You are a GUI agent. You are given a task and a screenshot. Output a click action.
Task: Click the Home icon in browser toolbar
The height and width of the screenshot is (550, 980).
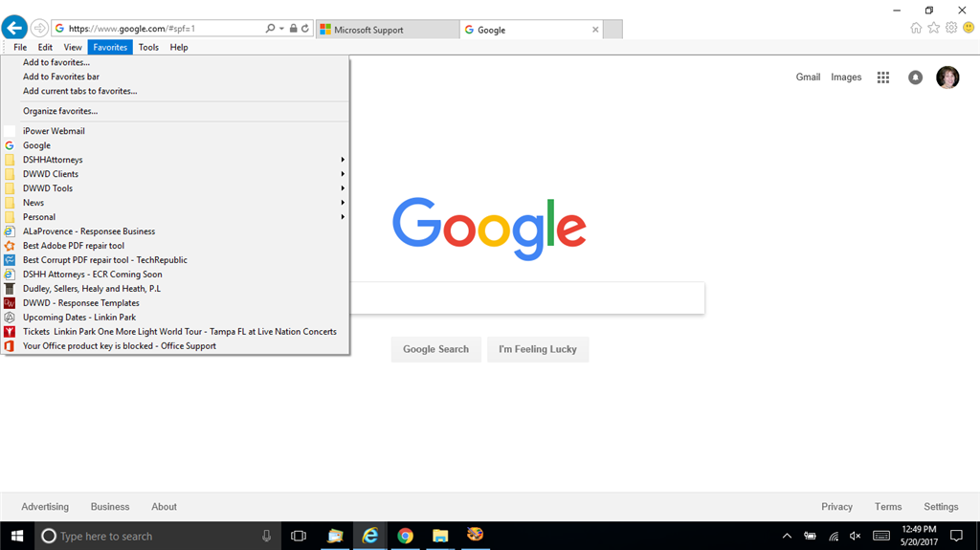coord(916,28)
